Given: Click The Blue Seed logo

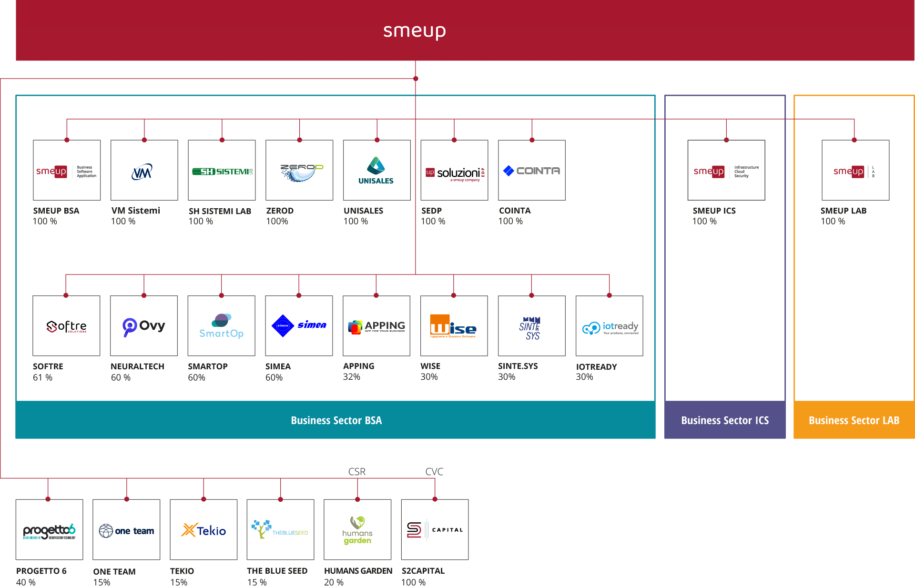Looking at the screenshot, I should 281,529.
